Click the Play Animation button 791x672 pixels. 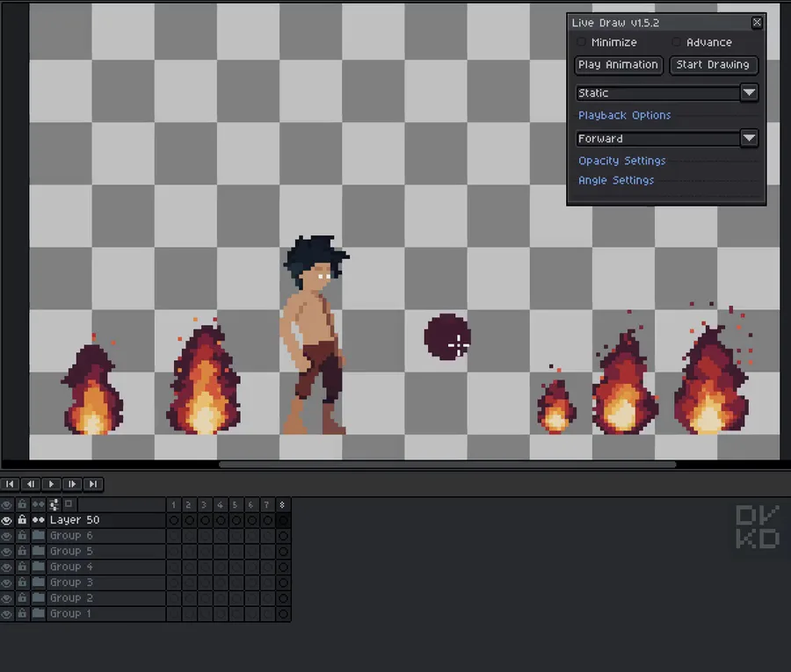click(x=619, y=65)
